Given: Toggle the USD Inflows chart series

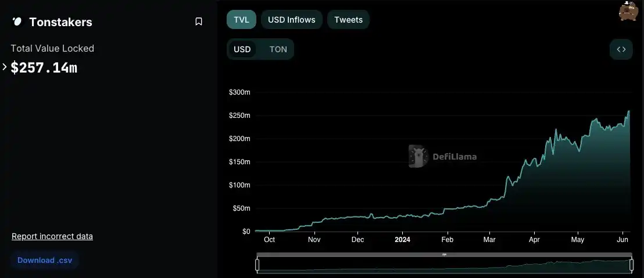Looking at the screenshot, I should (291, 20).
